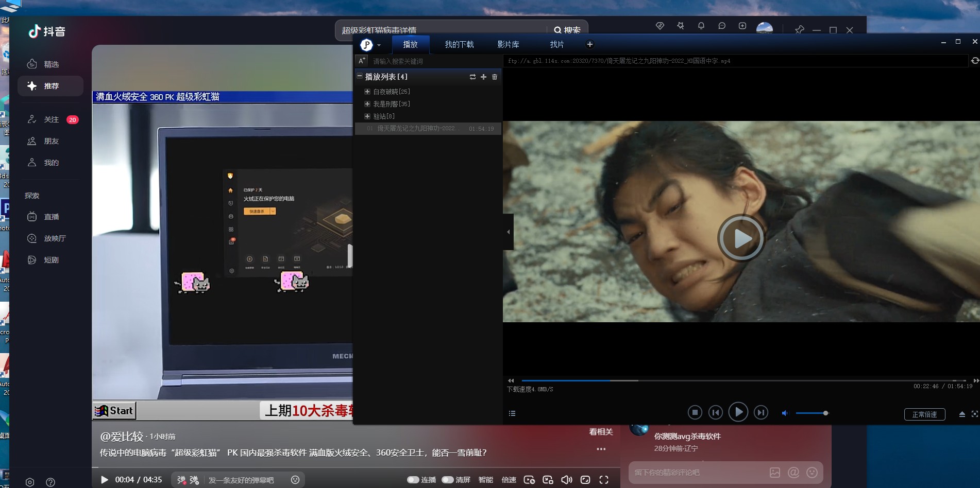The width and height of the screenshot is (980, 488).
Task: Focus playlist search keyword field
Action: (435, 61)
